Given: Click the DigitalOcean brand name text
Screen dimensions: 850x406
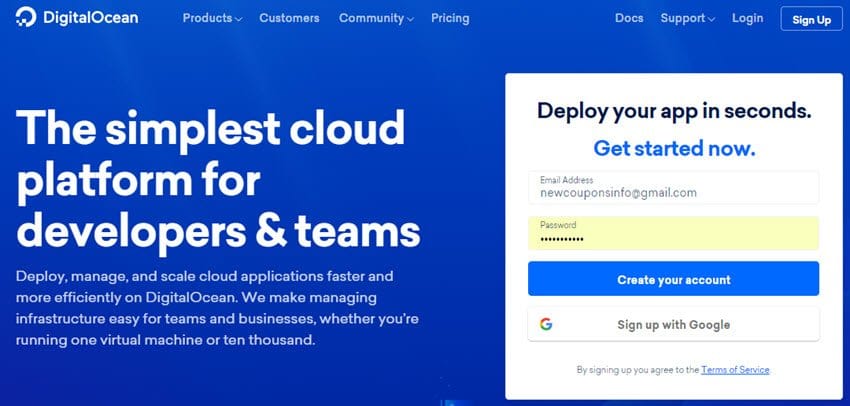Looking at the screenshot, I should coord(91,17).
